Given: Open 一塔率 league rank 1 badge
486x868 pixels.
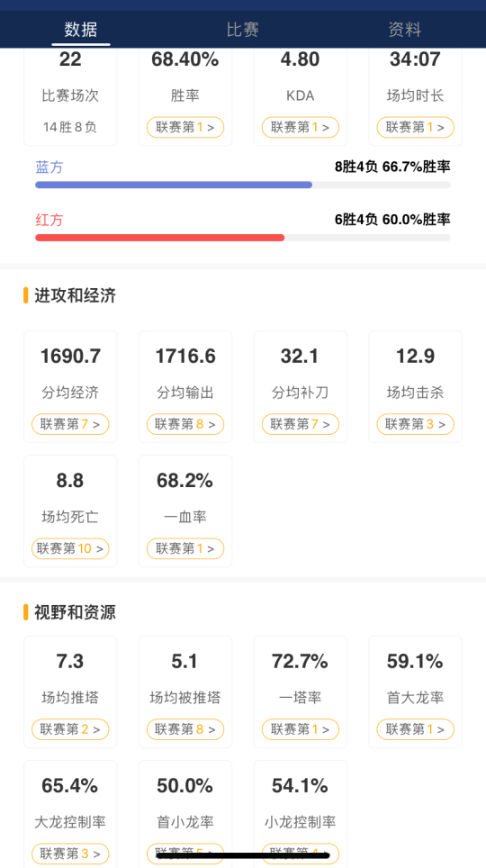Looking at the screenshot, I should [301, 729].
